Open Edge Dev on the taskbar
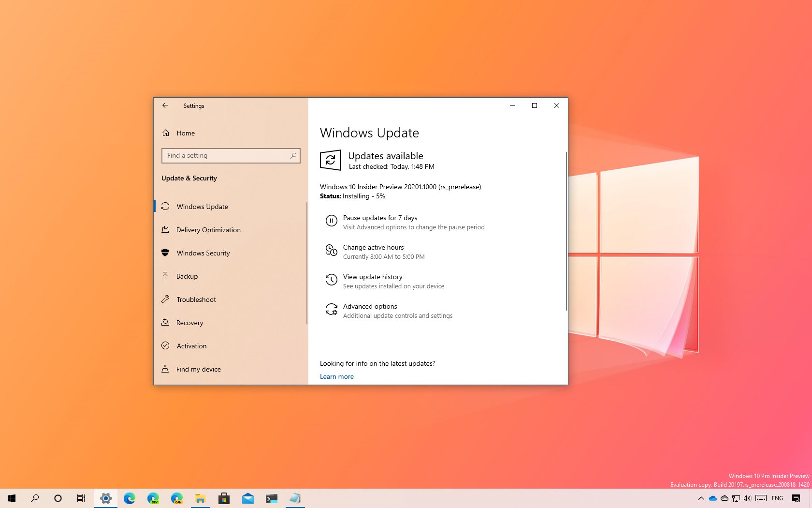Viewport: 812px width, 508px height. click(x=153, y=498)
